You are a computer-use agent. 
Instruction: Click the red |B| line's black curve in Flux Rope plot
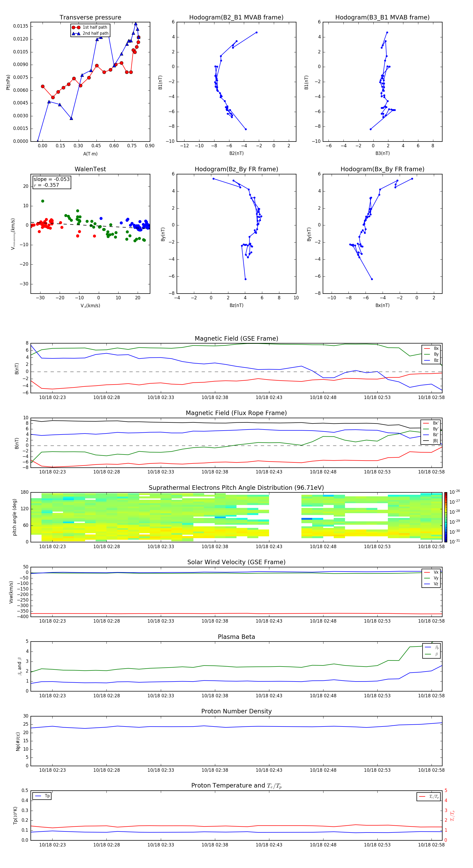(236, 422)
